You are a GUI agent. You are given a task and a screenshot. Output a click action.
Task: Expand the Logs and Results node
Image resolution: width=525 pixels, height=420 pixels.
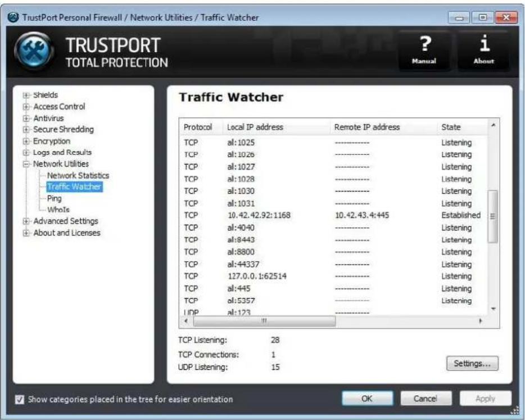pos(26,153)
